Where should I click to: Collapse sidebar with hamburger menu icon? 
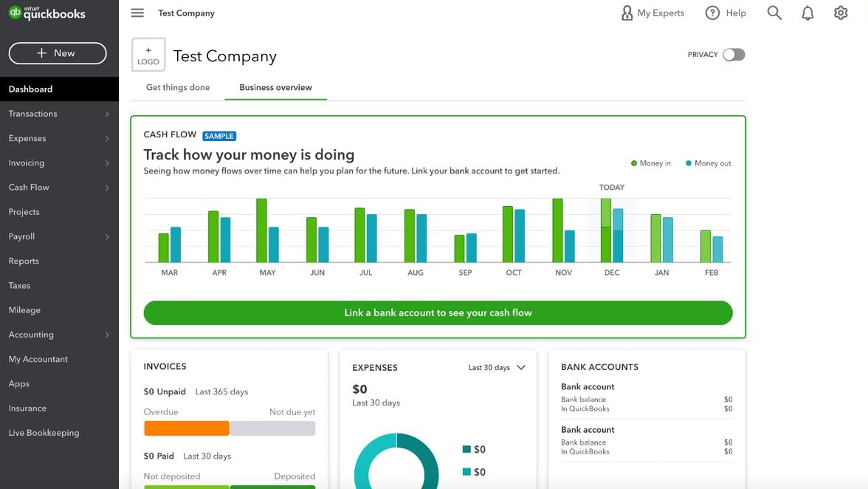(x=137, y=13)
